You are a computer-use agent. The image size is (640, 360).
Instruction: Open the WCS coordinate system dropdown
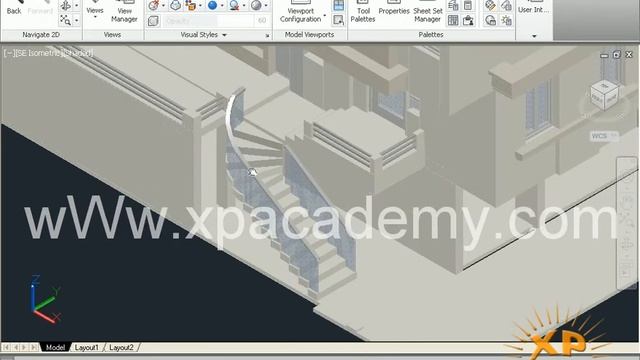(605, 136)
